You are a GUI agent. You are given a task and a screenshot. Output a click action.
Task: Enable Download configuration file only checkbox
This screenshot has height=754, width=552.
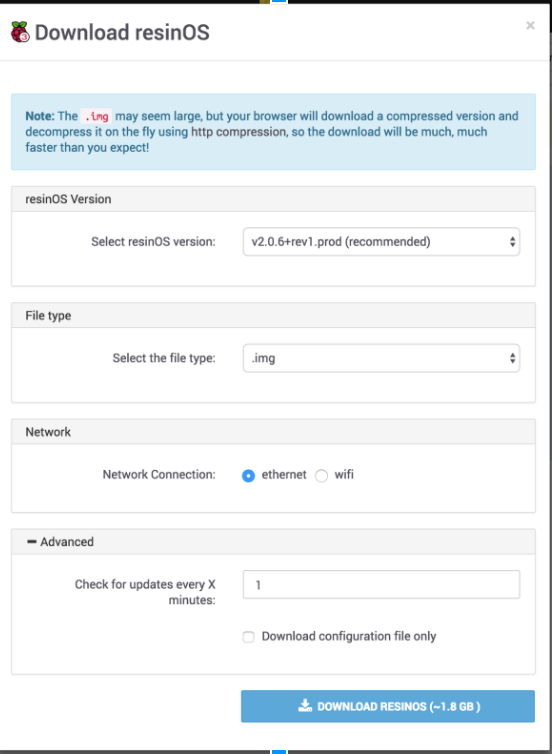[x=248, y=637]
